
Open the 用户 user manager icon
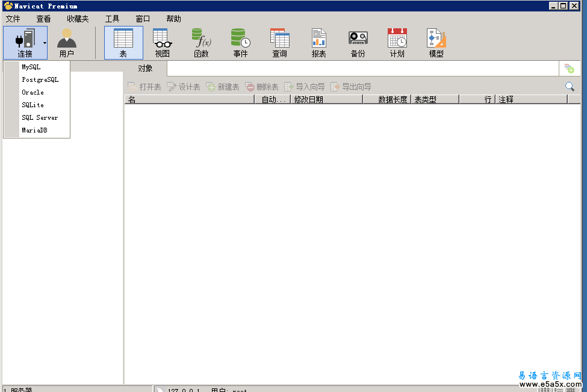point(67,43)
